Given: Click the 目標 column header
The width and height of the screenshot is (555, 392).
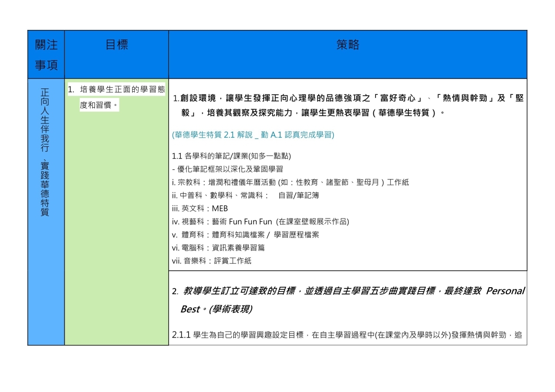Looking at the screenshot, I should point(117,45).
